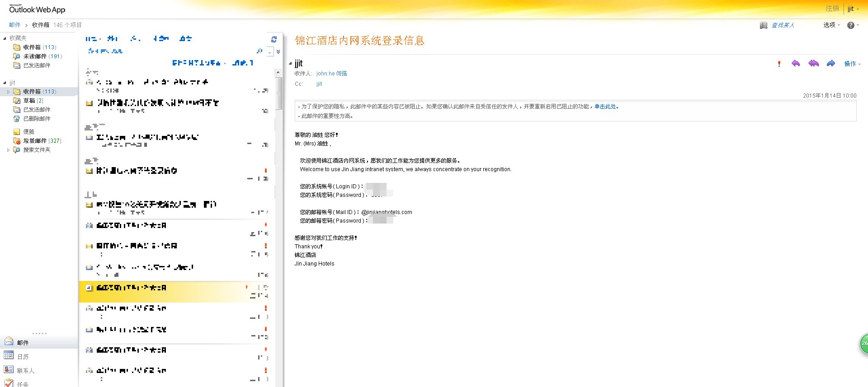868x387 pixels.
Task: Forward the open message
Action: [x=831, y=64]
